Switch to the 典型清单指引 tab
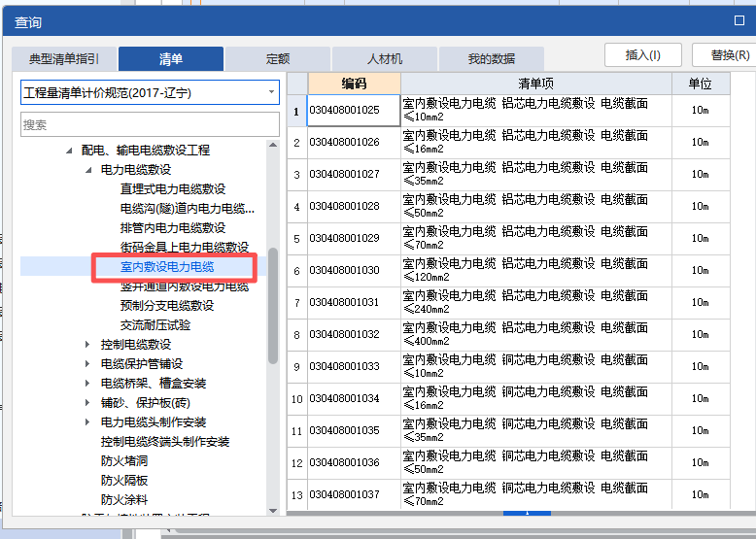Screen dimensions: 756x539 (x=64, y=59)
